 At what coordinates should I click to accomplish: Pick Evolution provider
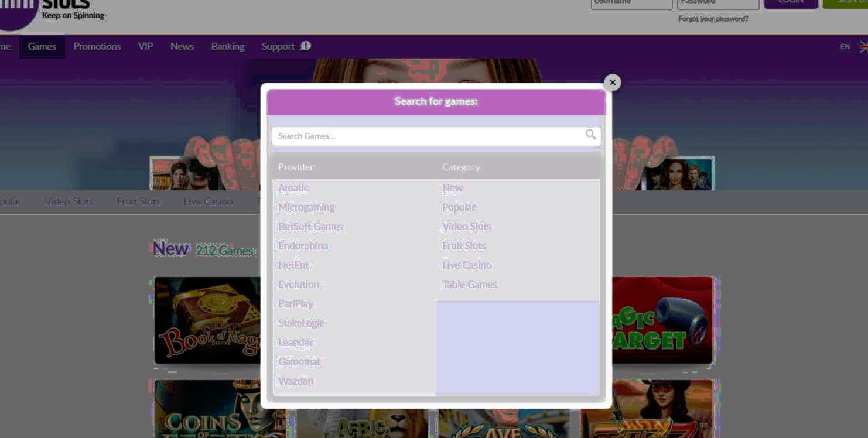coord(298,285)
